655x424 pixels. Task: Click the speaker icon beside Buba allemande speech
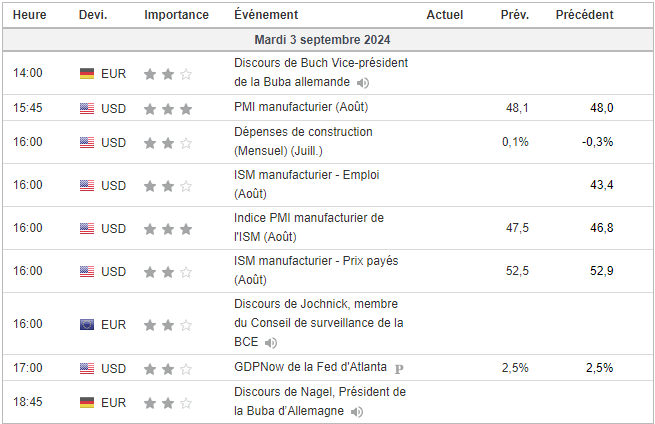tap(363, 82)
